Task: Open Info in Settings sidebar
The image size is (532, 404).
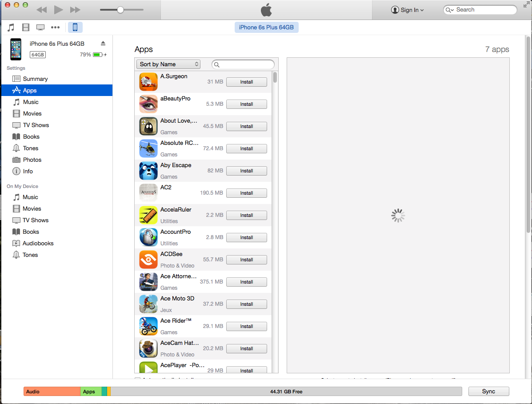Action: (57, 171)
